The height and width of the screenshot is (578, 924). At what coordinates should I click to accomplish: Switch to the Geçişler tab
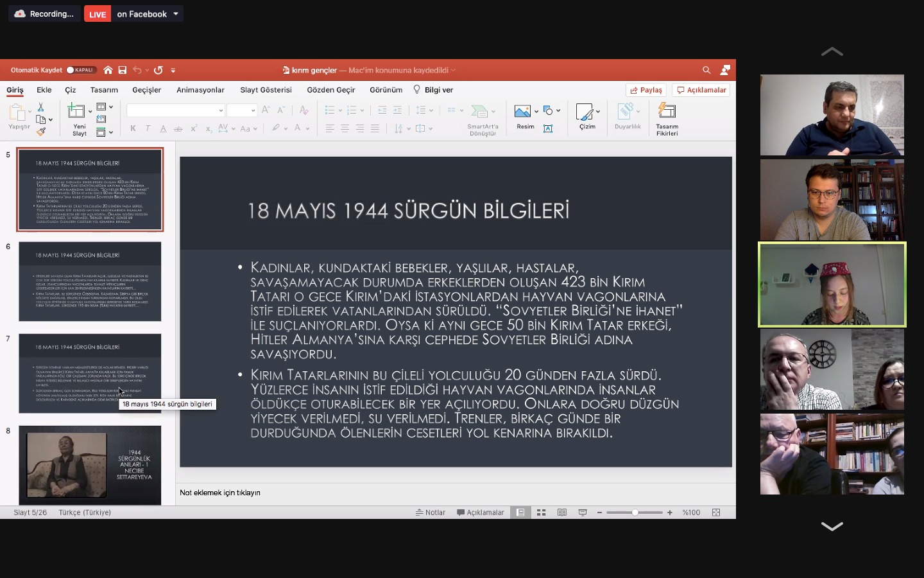(x=146, y=90)
